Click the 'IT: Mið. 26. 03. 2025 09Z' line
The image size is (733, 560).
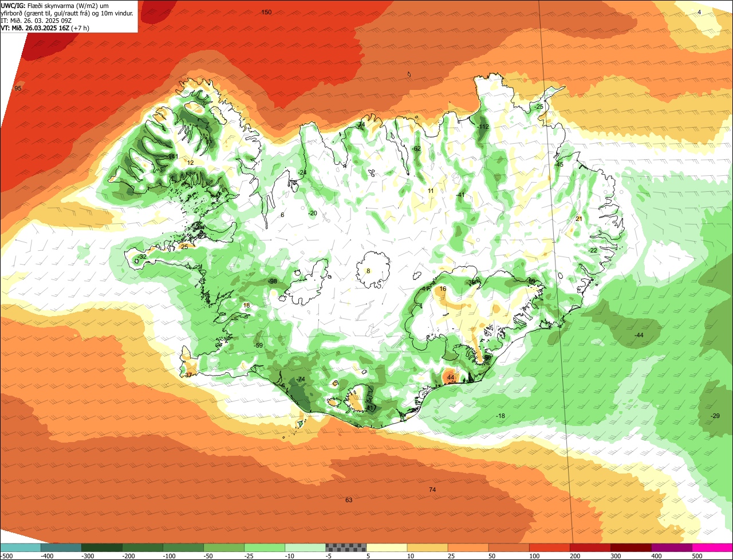[x=36, y=20]
